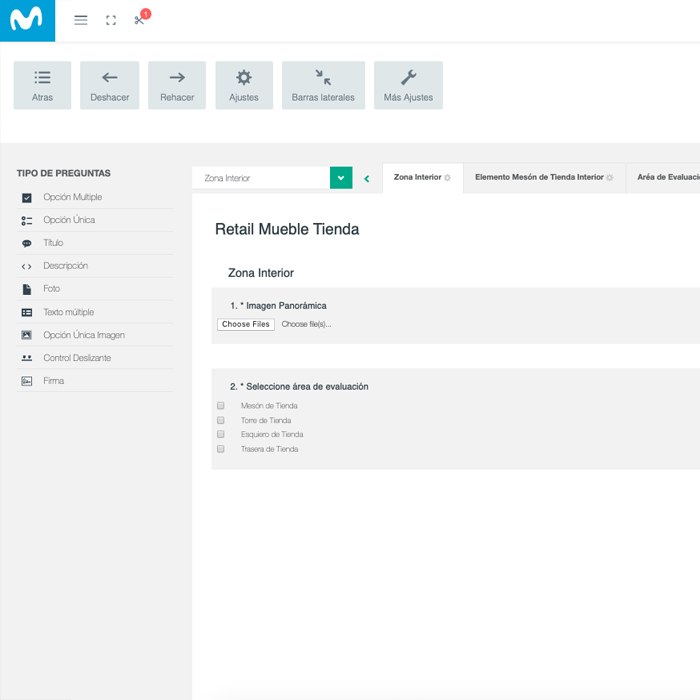Check Esquinero de Tienda checkbox

coord(221,434)
